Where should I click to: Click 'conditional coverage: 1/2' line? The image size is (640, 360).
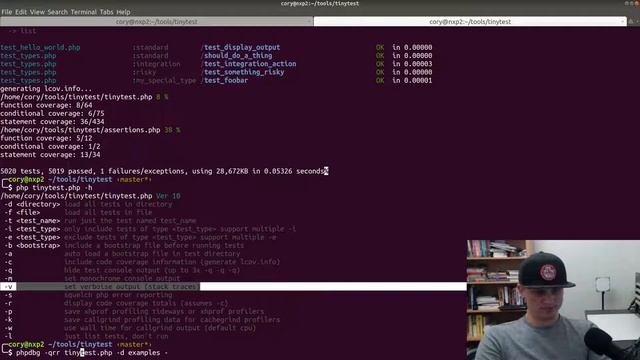(50, 146)
